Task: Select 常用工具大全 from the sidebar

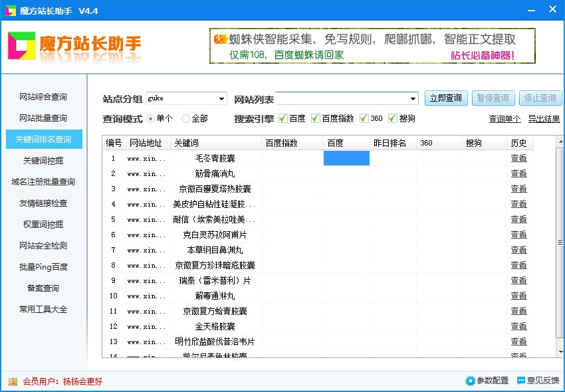Action: pyautogui.click(x=43, y=309)
